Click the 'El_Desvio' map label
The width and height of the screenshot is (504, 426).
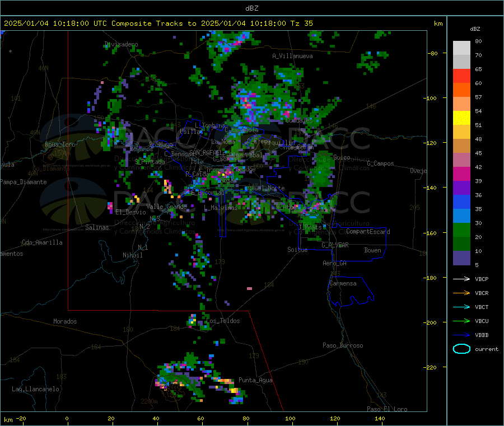pos(131,212)
